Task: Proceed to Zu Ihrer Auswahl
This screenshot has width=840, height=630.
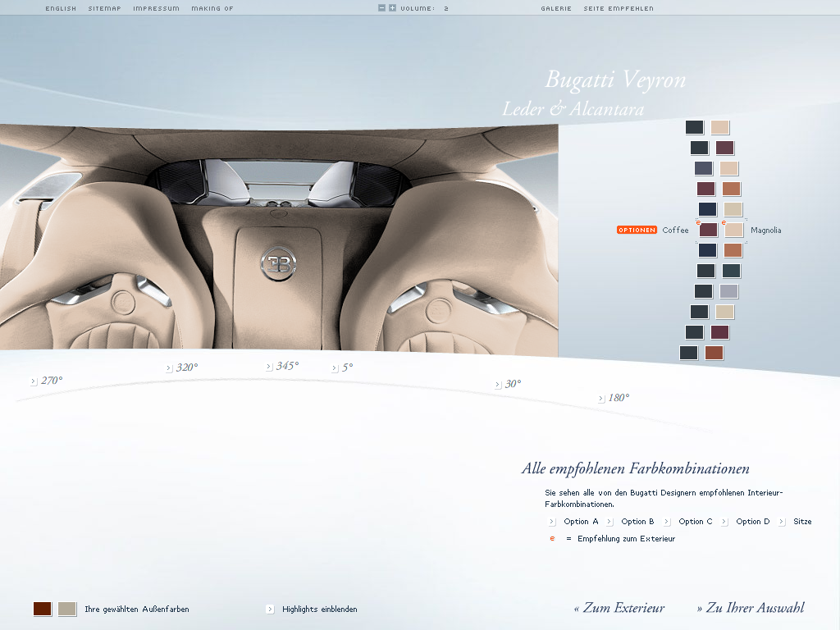Action: point(751,608)
